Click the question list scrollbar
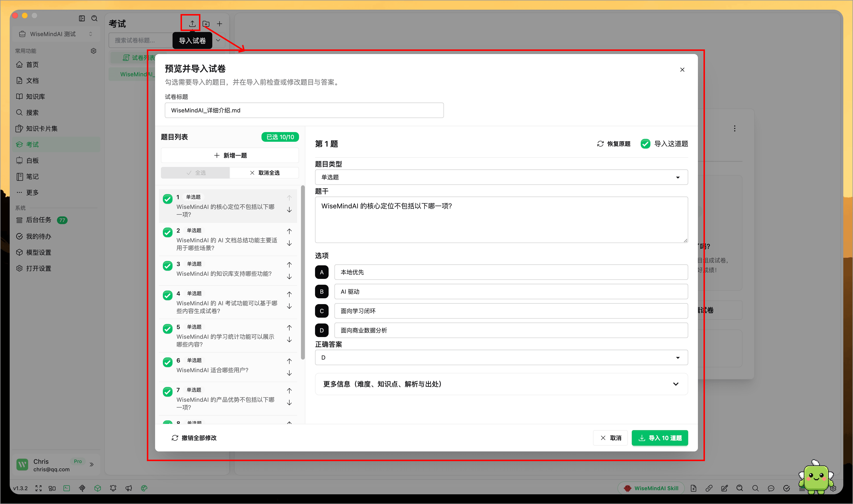The image size is (853, 504). coord(303,272)
